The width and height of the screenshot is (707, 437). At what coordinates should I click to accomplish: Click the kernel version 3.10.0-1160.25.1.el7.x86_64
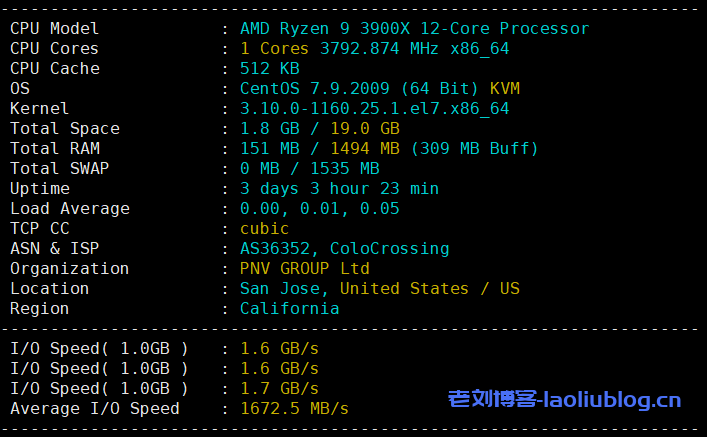pos(374,108)
